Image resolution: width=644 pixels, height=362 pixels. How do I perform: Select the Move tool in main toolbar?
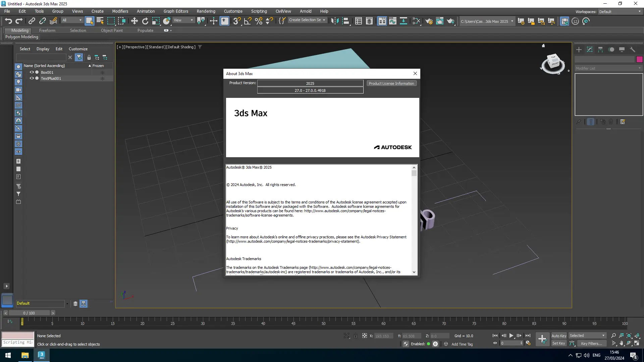pyautogui.click(x=134, y=21)
